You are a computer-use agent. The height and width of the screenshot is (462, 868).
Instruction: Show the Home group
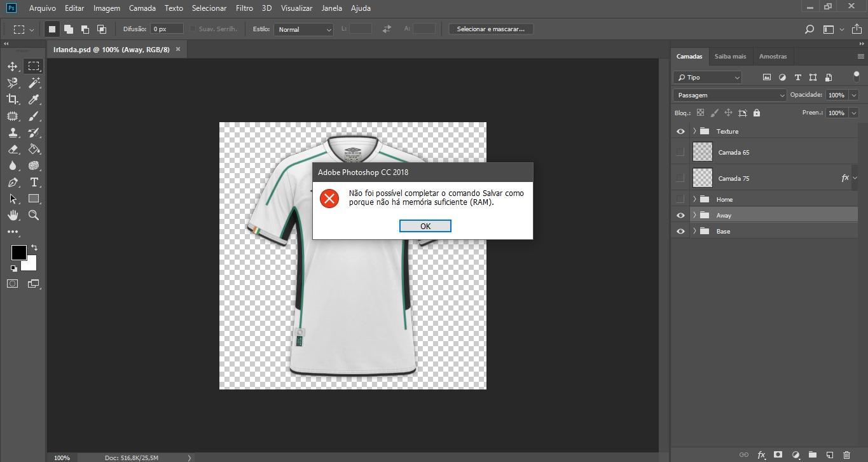680,199
